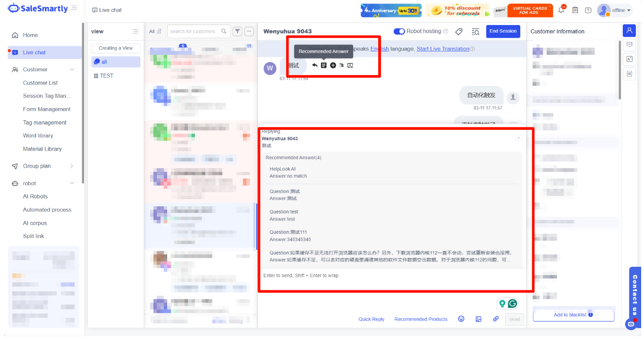Open the clipboard task list icon in header
The height and width of the screenshot is (339, 644).
(575, 10)
